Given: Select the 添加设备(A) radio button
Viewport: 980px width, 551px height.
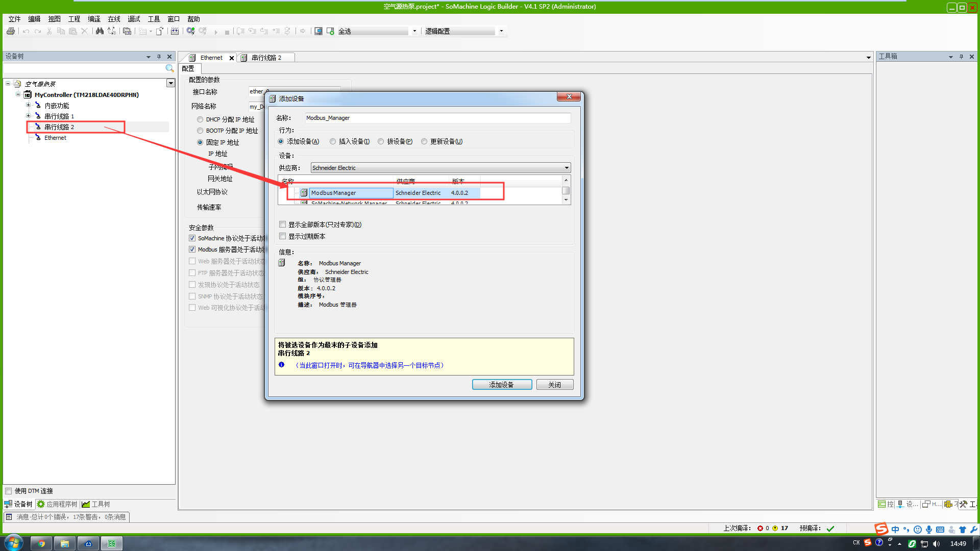Looking at the screenshot, I should tap(281, 141).
